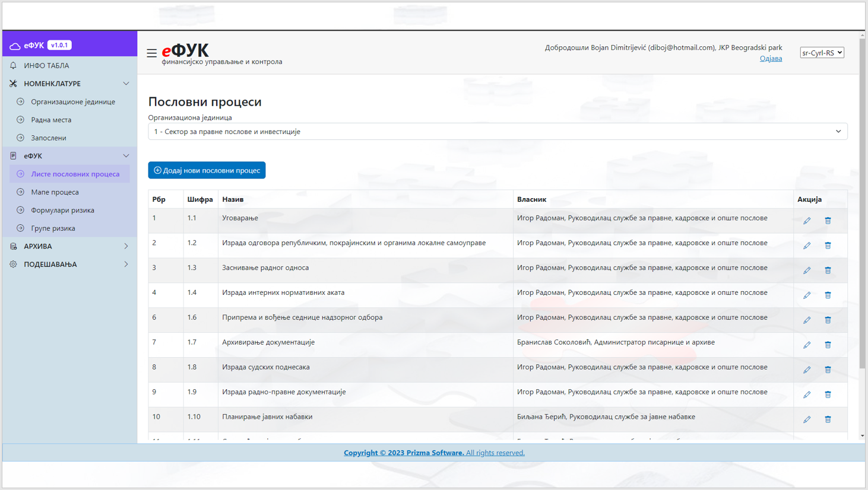Delete process 1.3 Заснивање радног односа

[828, 270]
